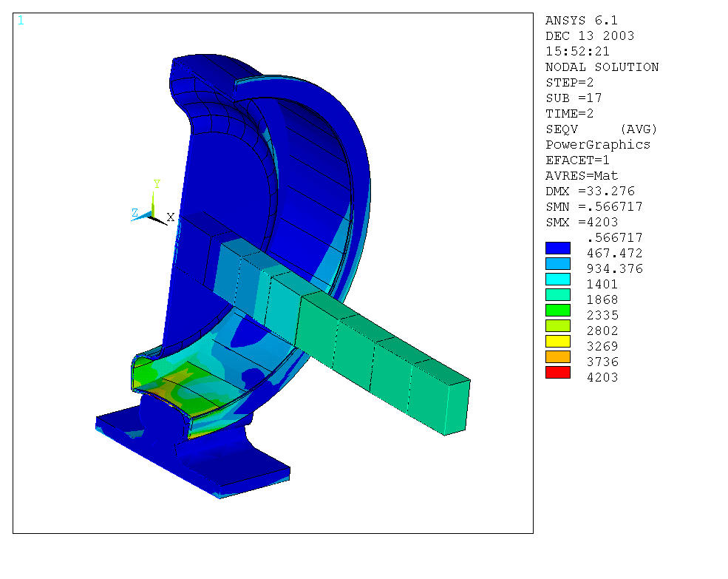Click the legend value 3269

602,347
